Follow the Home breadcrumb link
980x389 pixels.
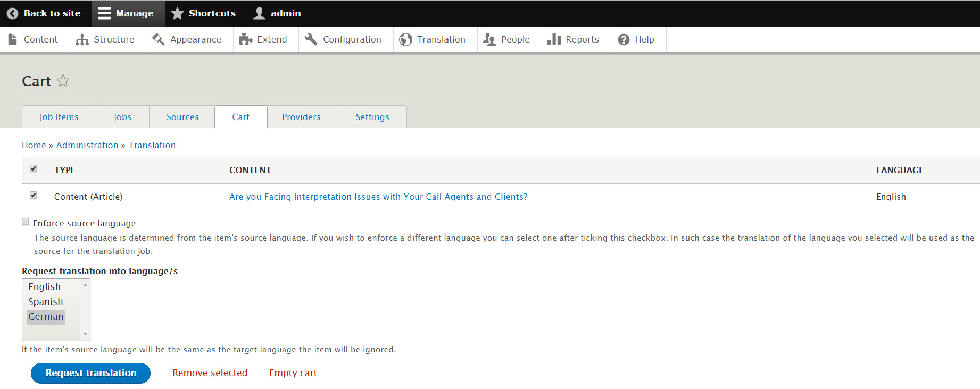click(x=34, y=145)
